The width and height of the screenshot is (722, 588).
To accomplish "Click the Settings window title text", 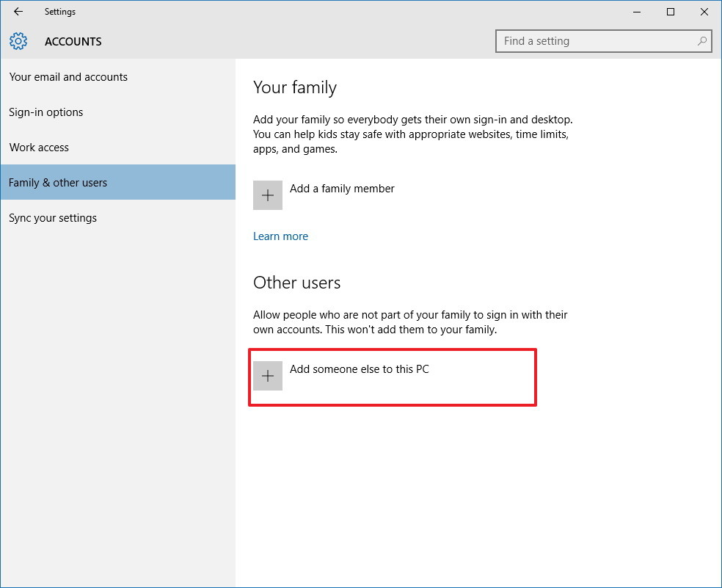I will pos(59,12).
